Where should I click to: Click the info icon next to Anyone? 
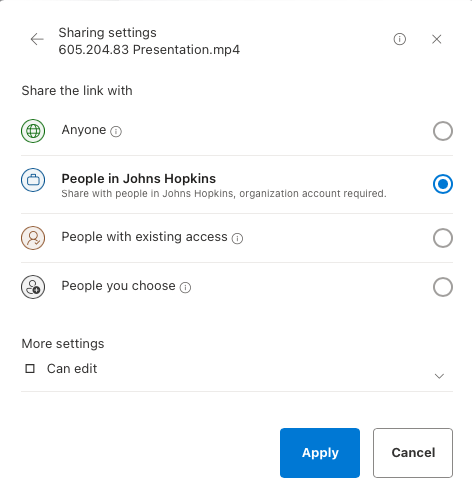tap(116, 131)
